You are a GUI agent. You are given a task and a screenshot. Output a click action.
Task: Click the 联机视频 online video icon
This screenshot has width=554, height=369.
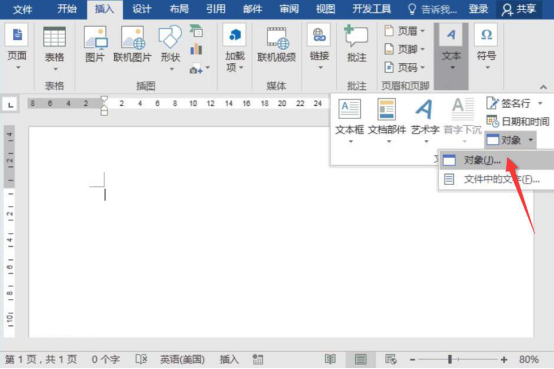(x=276, y=44)
